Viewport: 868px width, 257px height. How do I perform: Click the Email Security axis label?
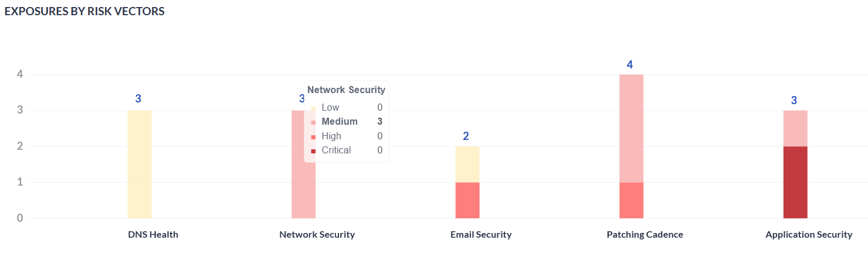tap(481, 235)
